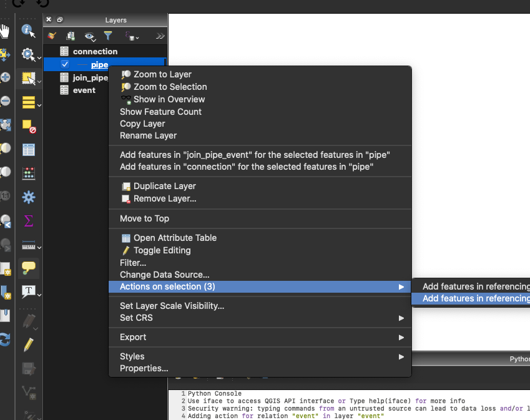The width and height of the screenshot is (530, 420).
Task: Click the Current Edits double-pencil icon
Action: pos(28,321)
